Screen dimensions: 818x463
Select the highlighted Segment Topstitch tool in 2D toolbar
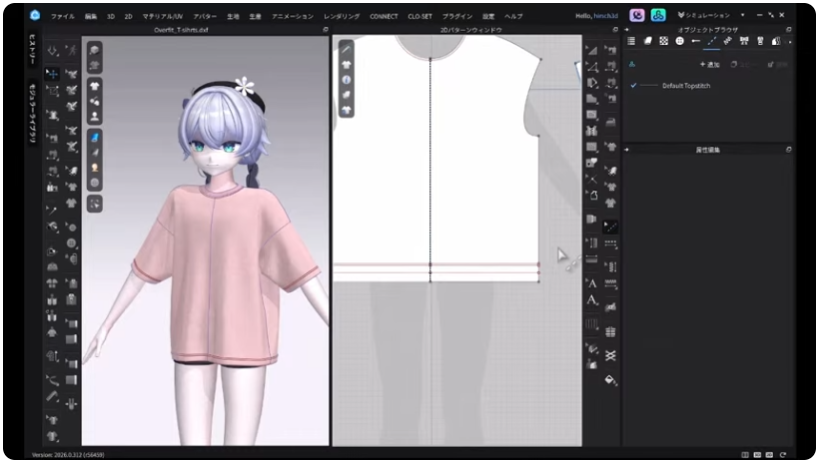610,227
